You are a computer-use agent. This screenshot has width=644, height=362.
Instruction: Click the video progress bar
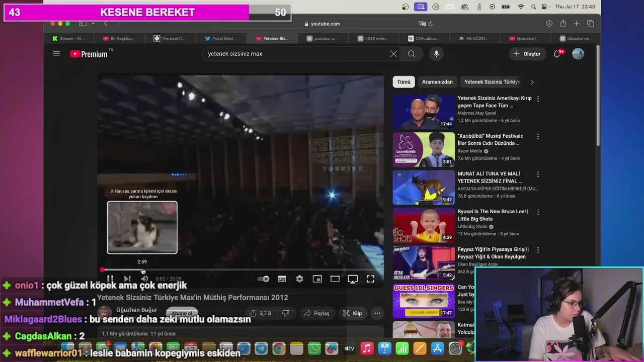click(242, 270)
